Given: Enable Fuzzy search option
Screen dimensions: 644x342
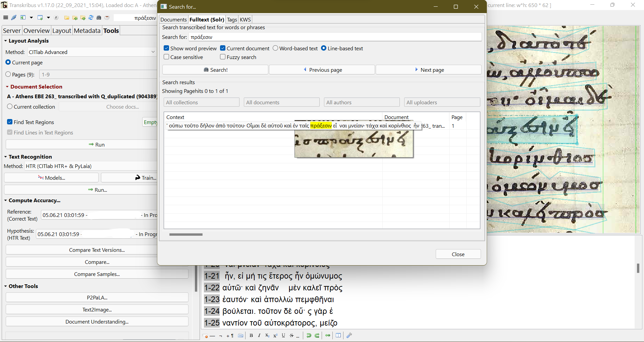Looking at the screenshot, I should [223, 57].
